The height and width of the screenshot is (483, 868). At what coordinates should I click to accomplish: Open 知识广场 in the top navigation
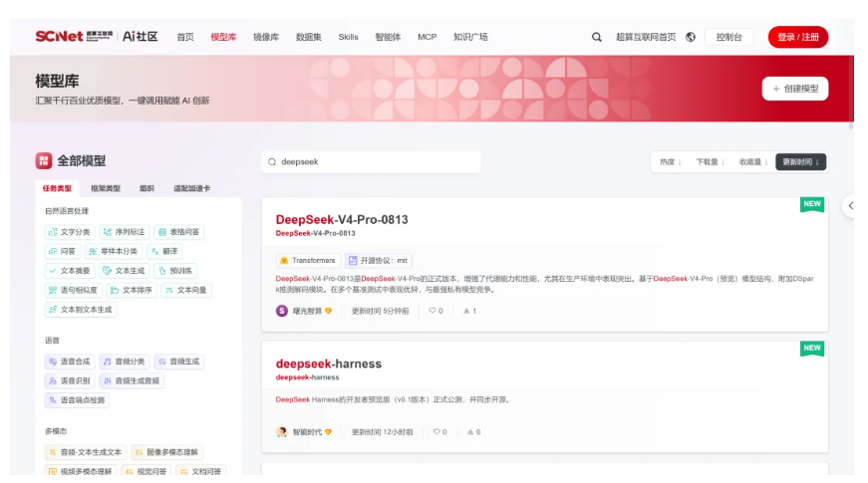coord(470,37)
